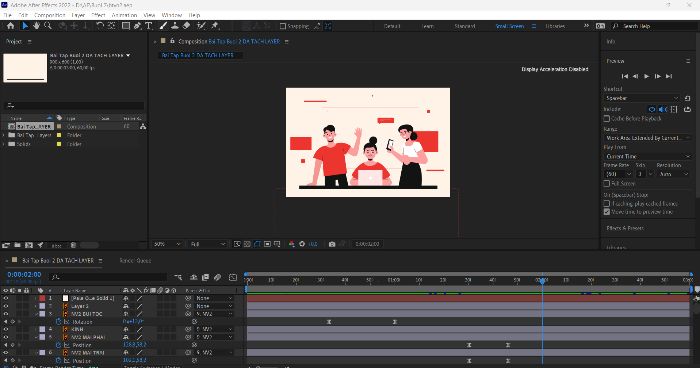The height and width of the screenshot is (368, 700).
Task: Click current timecode 0:00:02:00 in timeline
Action: [24, 275]
